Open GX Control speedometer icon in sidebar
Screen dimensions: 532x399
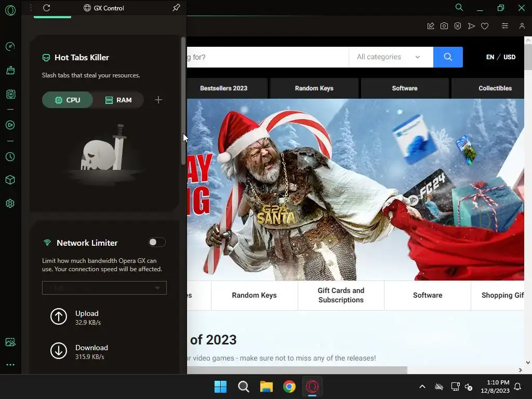[10, 46]
